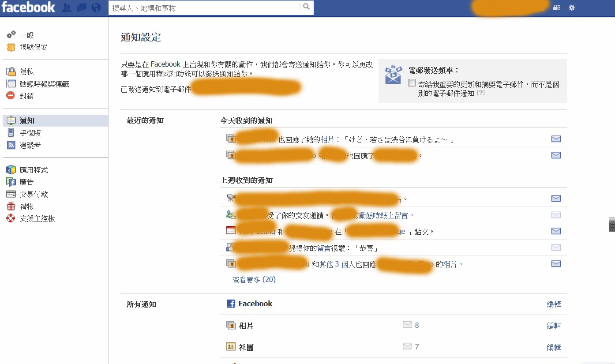Viewport: 615px width, 364px height.
Task: Click 編輯 for Facebook notifications
Action: [x=554, y=304]
